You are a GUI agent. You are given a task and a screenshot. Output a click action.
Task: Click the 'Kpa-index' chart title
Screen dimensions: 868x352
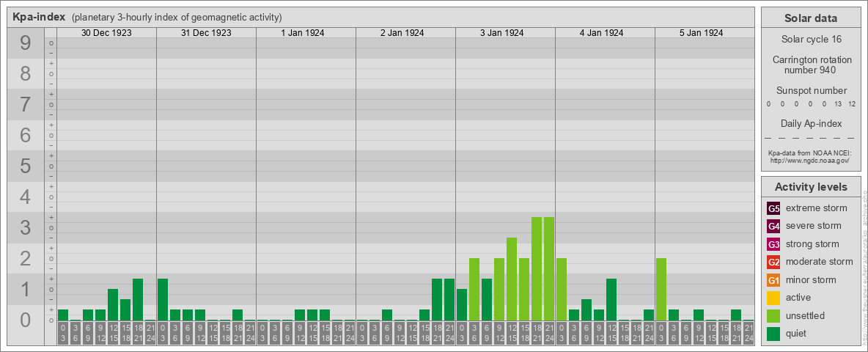coord(39,17)
